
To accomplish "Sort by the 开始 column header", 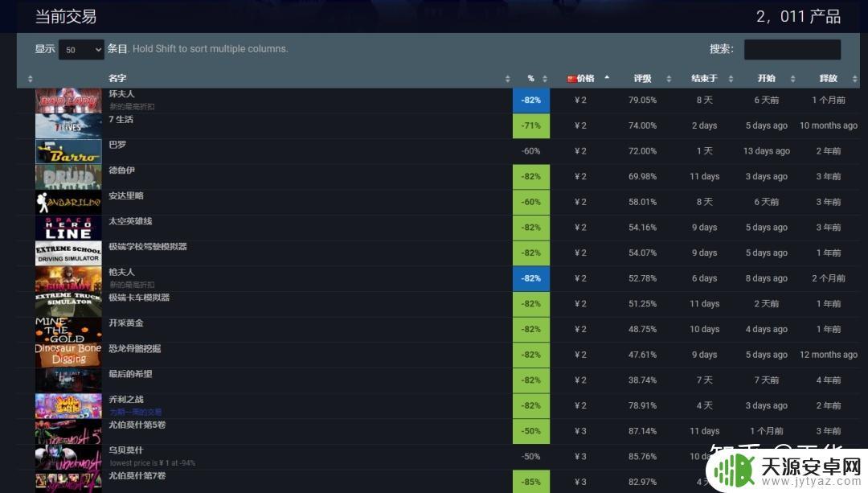I will tap(766, 79).
